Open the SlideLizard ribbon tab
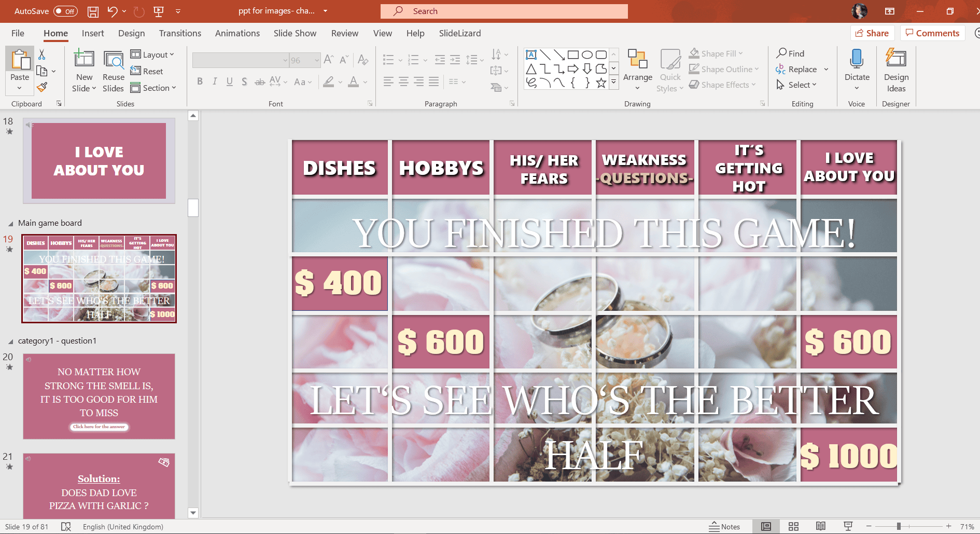 click(459, 33)
